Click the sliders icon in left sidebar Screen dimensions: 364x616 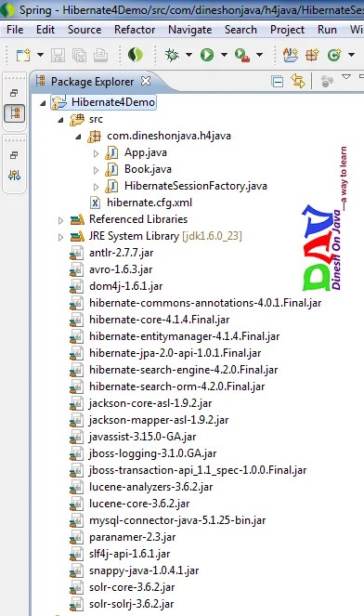coord(15,175)
